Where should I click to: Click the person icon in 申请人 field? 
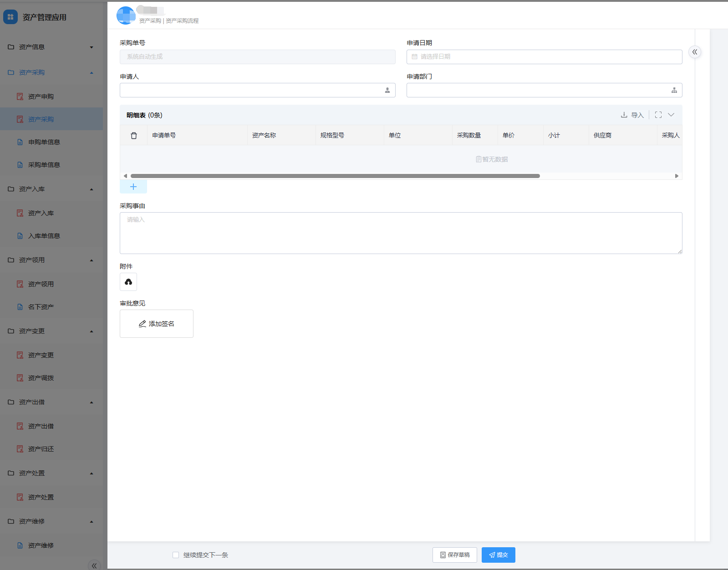pyautogui.click(x=387, y=91)
